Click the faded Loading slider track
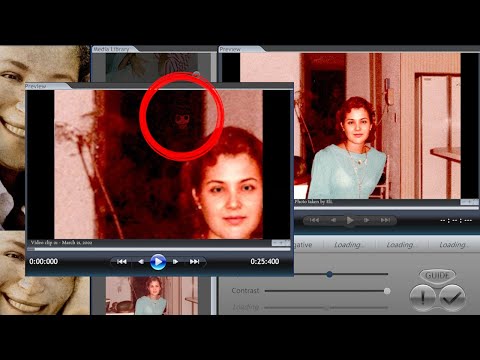 (326, 307)
